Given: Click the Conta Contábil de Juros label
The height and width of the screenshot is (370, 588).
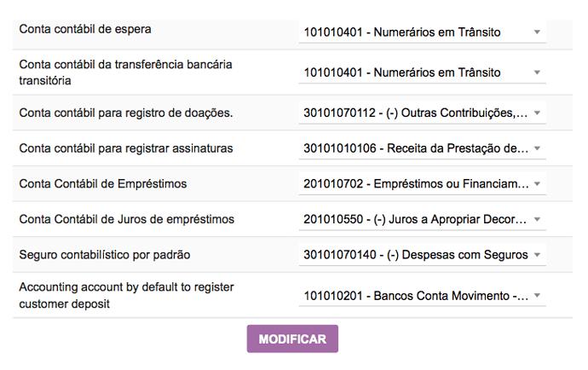Looking at the screenshot, I should [x=127, y=219].
